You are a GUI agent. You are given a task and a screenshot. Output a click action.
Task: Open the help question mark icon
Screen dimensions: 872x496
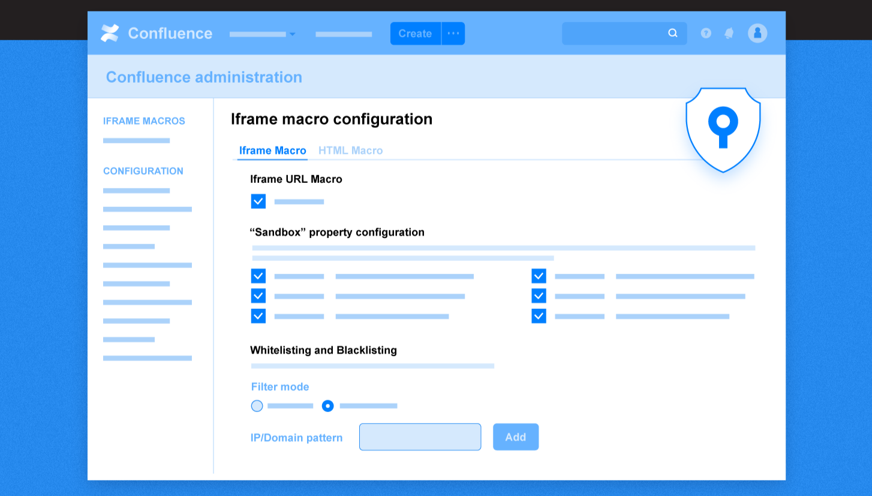pos(706,33)
